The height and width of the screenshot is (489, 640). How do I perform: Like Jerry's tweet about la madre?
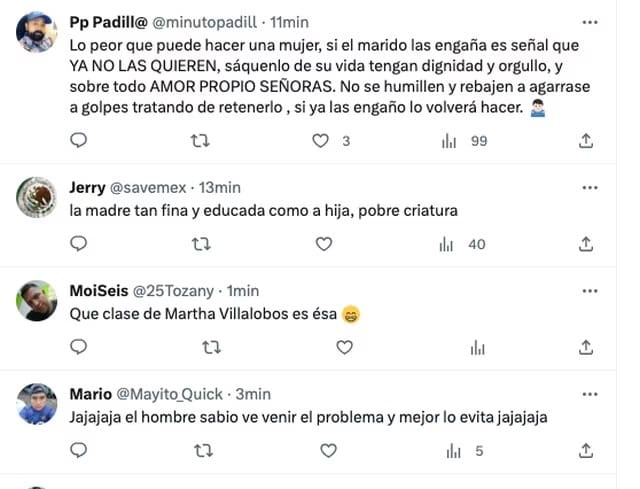pyautogui.click(x=324, y=244)
